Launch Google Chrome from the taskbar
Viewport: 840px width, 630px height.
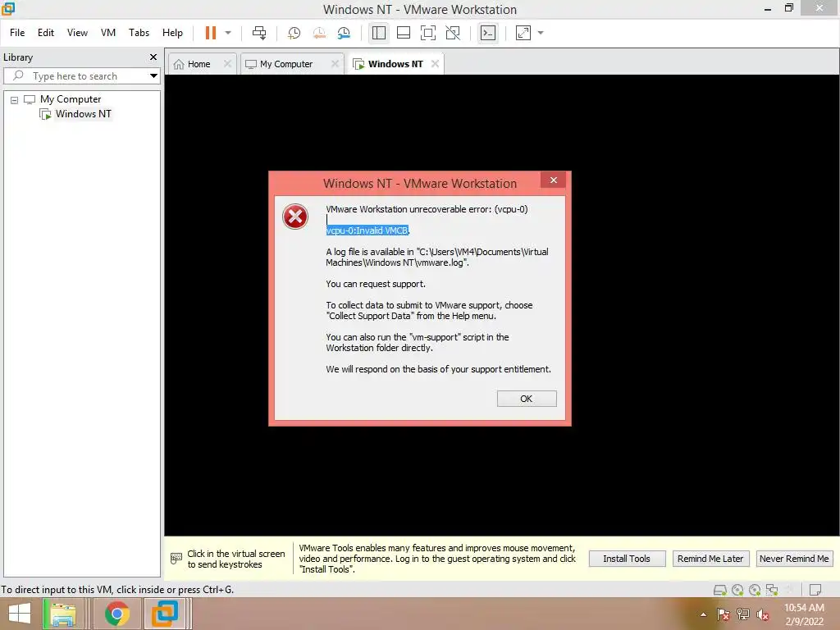point(116,614)
